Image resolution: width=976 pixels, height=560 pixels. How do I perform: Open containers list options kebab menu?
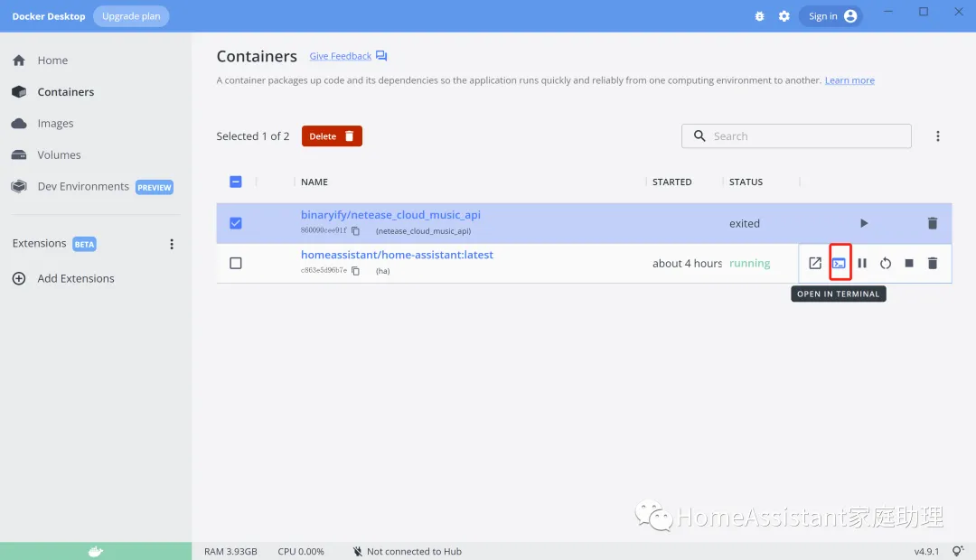coord(938,136)
